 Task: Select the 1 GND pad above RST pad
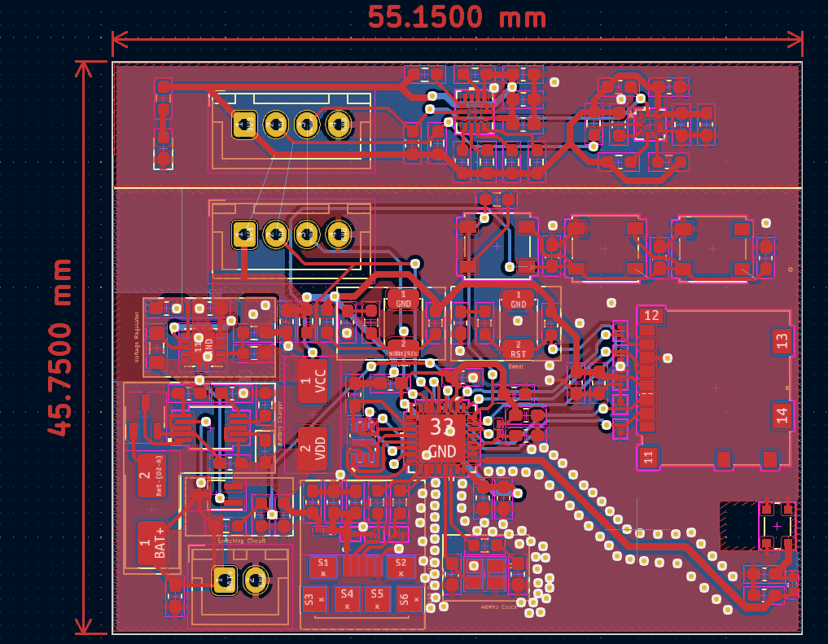point(518,300)
